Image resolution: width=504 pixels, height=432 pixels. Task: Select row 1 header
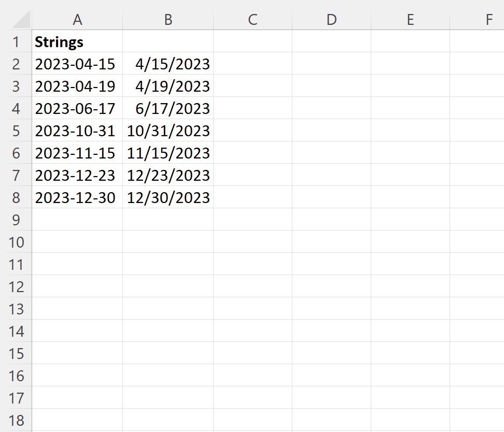[16, 42]
